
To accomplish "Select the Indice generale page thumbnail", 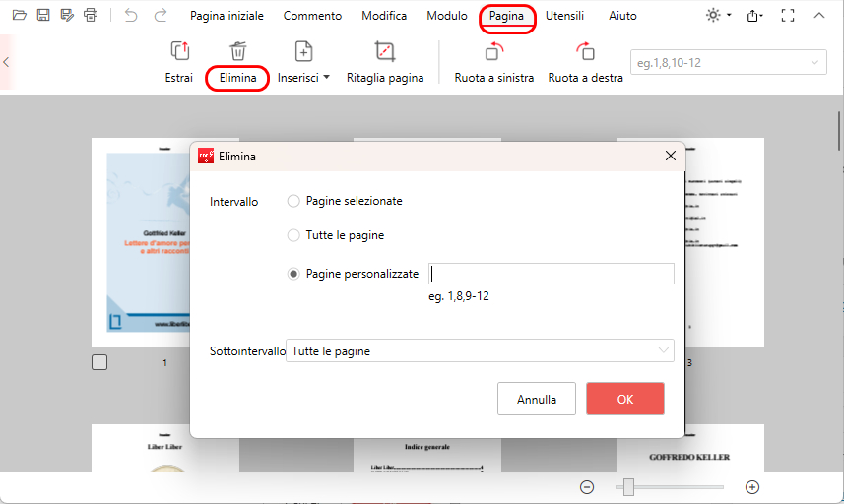I will pyautogui.click(x=427, y=455).
